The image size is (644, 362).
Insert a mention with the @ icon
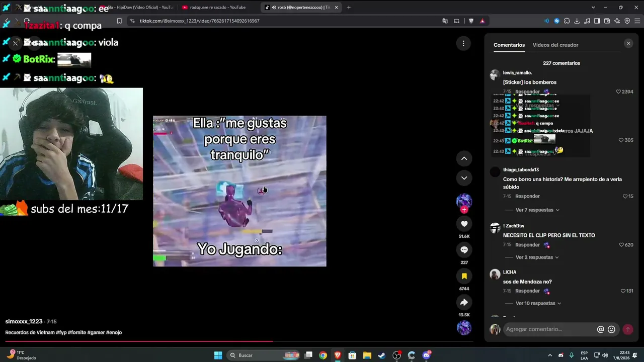(600, 329)
